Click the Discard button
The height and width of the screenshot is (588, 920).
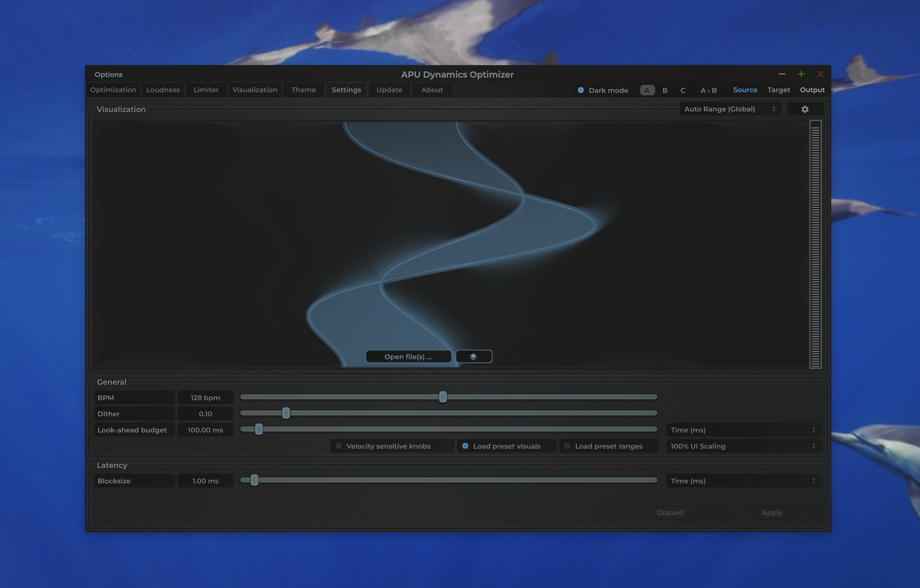(x=670, y=513)
